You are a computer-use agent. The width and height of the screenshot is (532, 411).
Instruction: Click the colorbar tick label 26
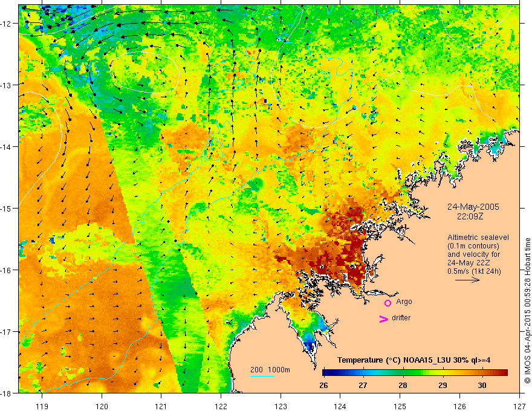323,385
